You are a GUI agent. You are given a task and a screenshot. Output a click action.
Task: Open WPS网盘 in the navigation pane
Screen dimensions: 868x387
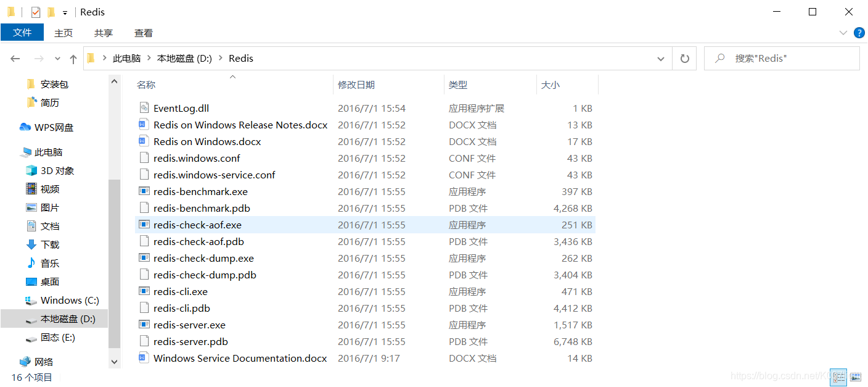coord(46,127)
